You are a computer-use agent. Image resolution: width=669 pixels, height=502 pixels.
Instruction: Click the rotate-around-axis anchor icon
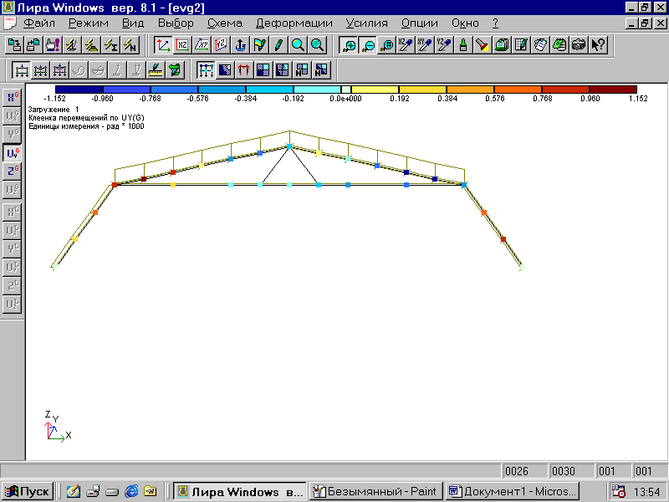(240, 45)
